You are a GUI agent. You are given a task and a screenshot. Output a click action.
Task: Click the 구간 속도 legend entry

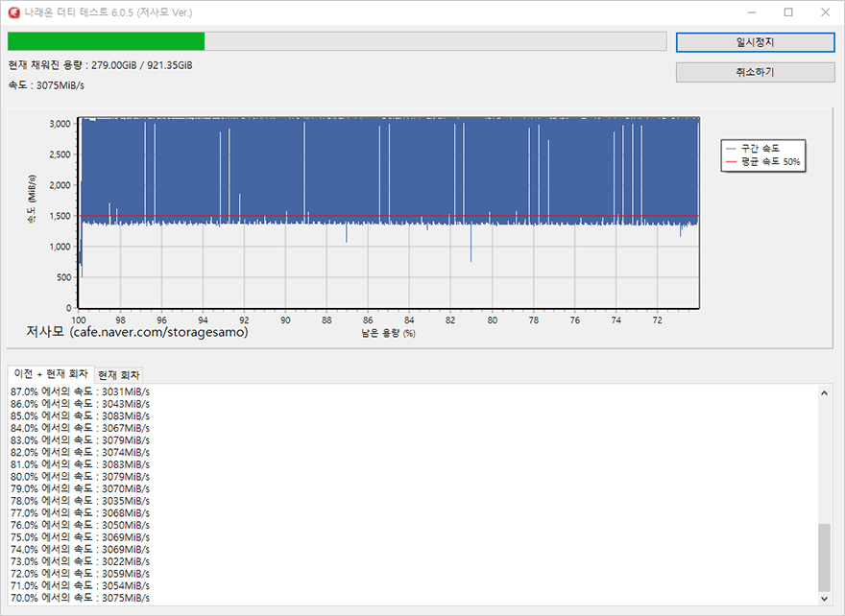pyautogui.click(x=753, y=148)
